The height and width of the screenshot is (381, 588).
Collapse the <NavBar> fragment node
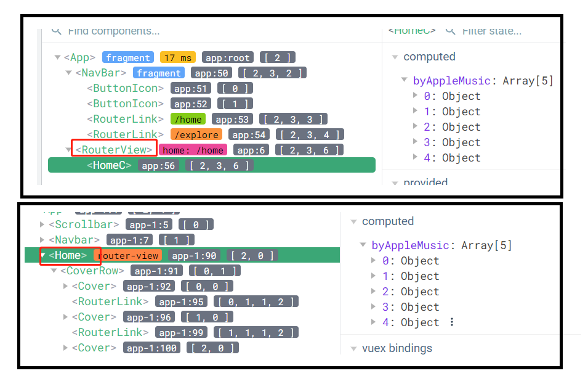pyautogui.click(x=69, y=73)
